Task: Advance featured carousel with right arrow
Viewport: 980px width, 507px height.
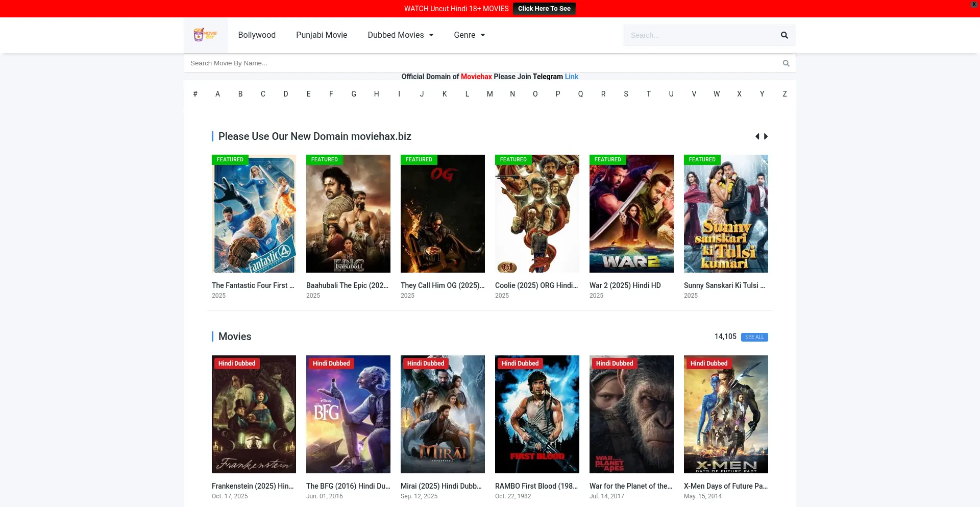Action: pyautogui.click(x=766, y=136)
